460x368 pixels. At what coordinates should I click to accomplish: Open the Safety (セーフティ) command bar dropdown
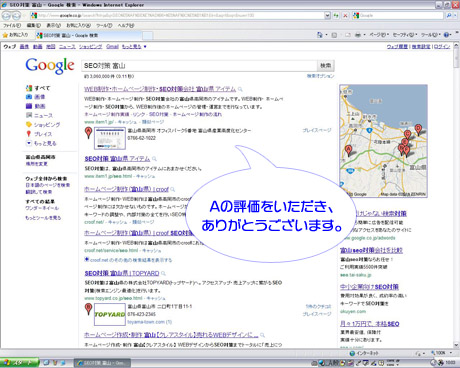point(405,35)
